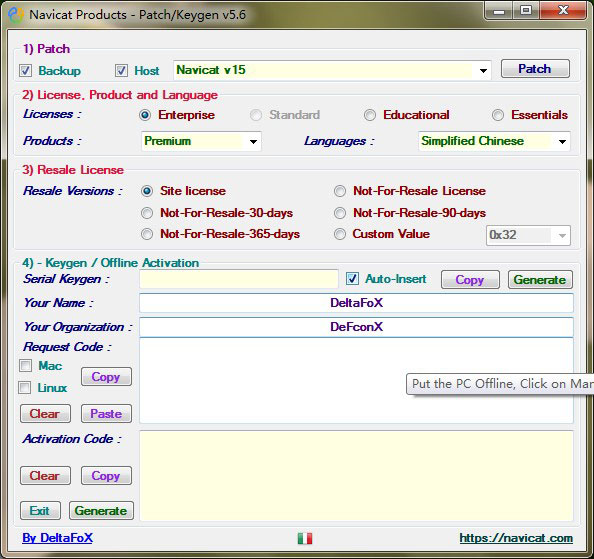Toggle the Auto-Insert checkbox

pos(352,279)
